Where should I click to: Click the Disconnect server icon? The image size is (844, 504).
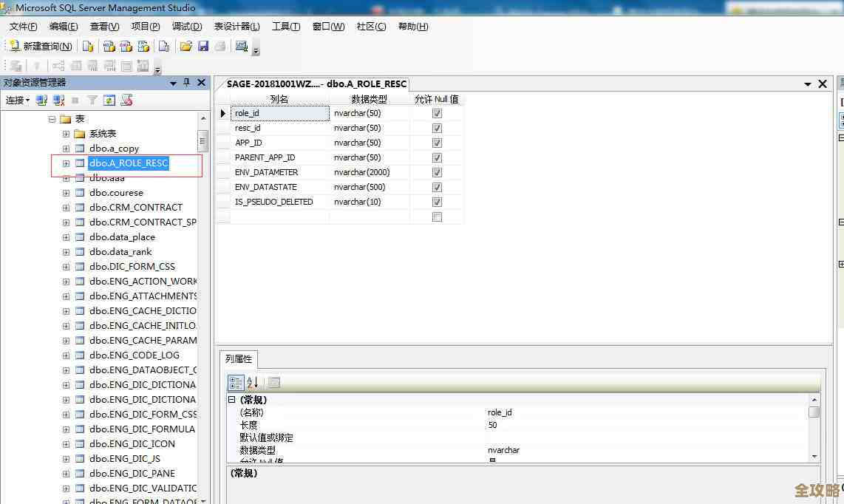[58, 100]
